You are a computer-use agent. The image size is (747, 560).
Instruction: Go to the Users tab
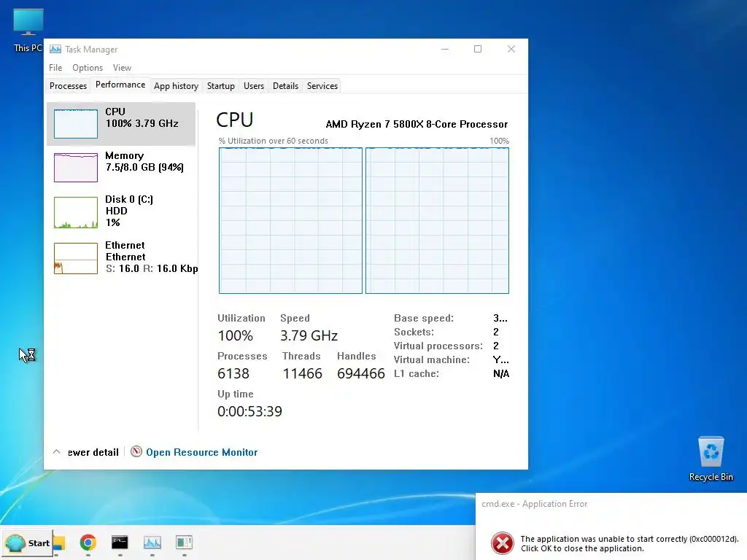tap(253, 86)
